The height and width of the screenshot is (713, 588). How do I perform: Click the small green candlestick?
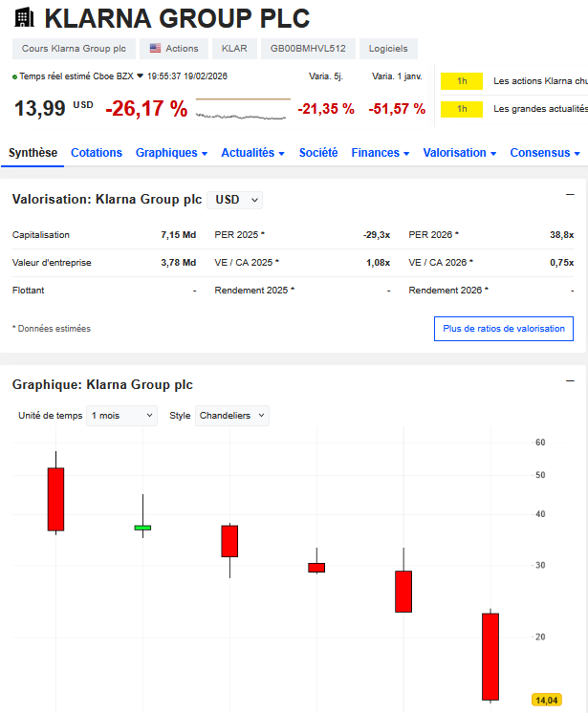click(142, 528)
